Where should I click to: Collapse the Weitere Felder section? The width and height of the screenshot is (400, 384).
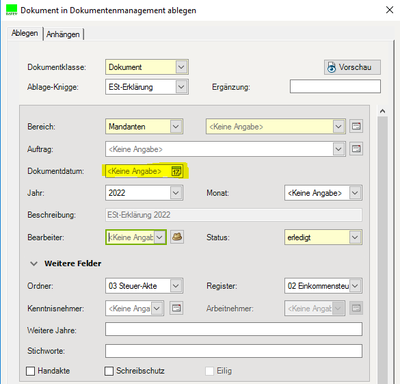point(34,264)
